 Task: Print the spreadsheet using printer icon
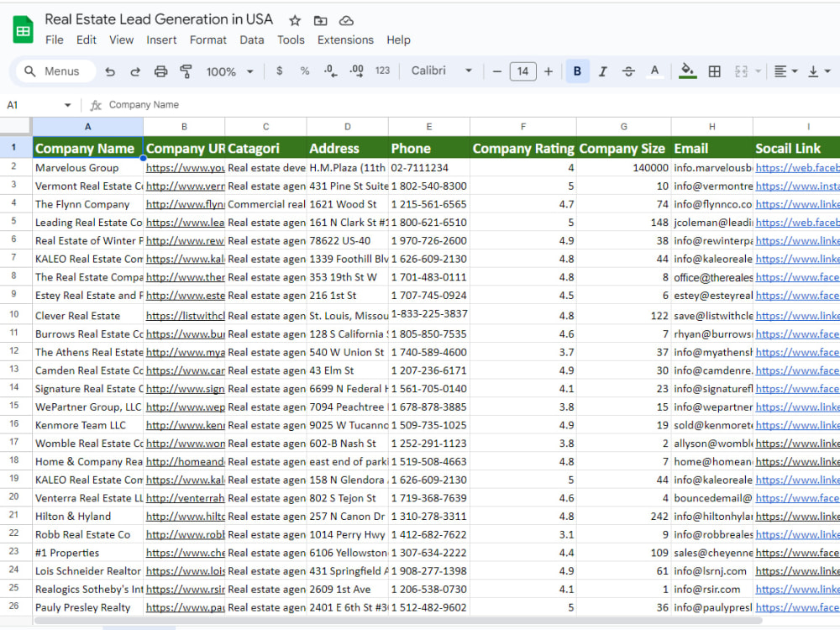[x=160, y=71]
